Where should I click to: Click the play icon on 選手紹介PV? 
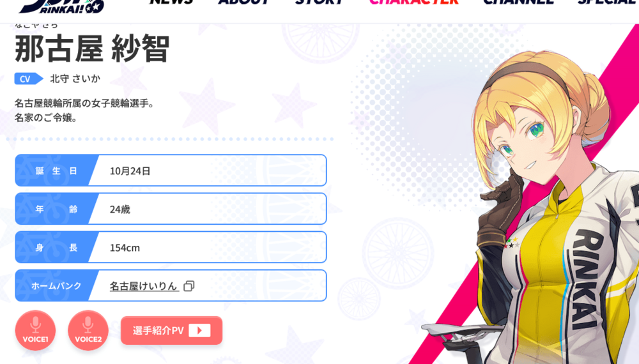tap(199, 330)
